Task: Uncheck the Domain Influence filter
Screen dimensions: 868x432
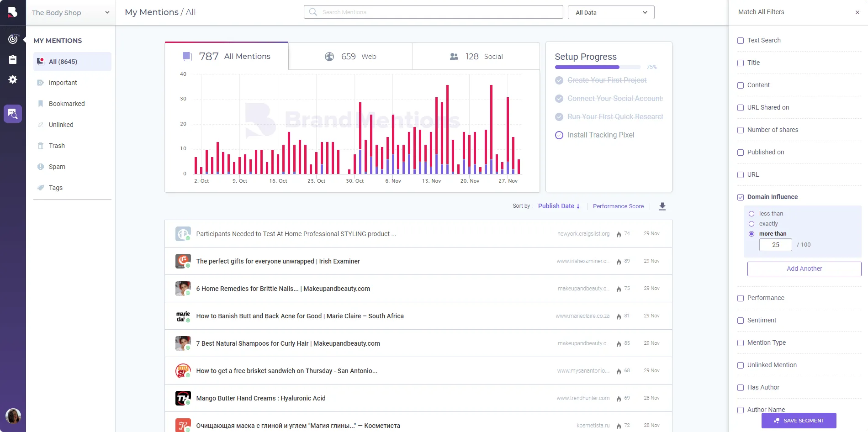Action: [741, 197]
